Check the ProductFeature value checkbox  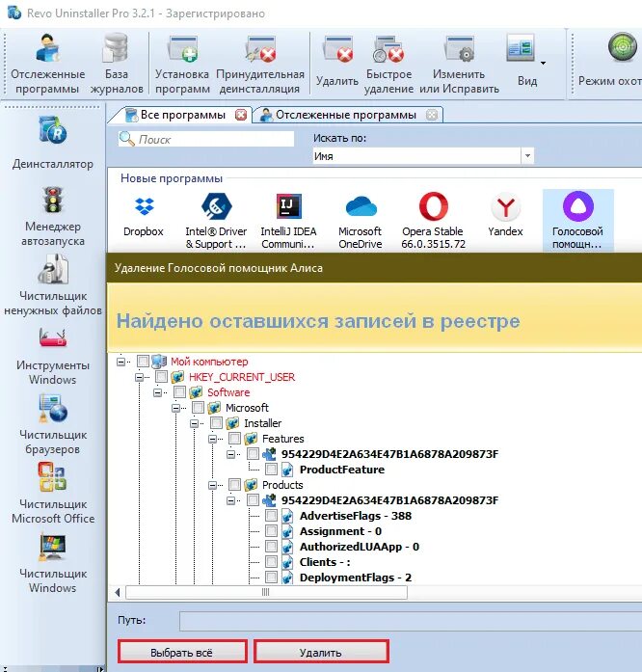click(271, 470)
